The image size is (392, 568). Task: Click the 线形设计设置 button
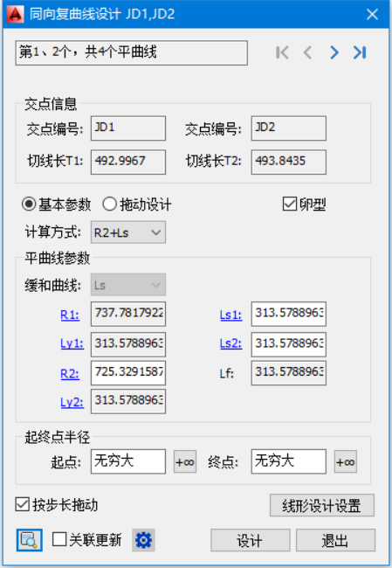[x=322, y=505]
